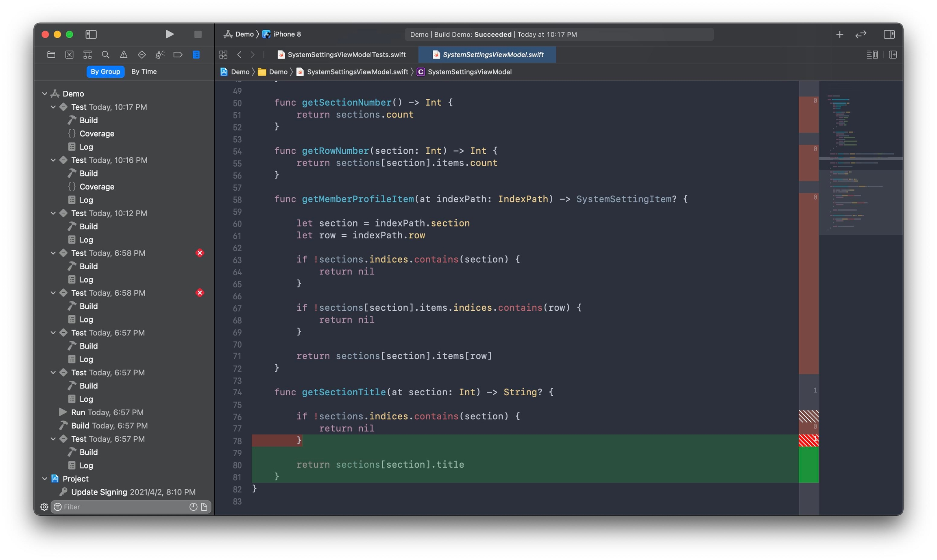Image resolution: width=937 pixels, height=560 pixels.
Task: Open the Report navigator icon
Action: (x=196, y=54)
